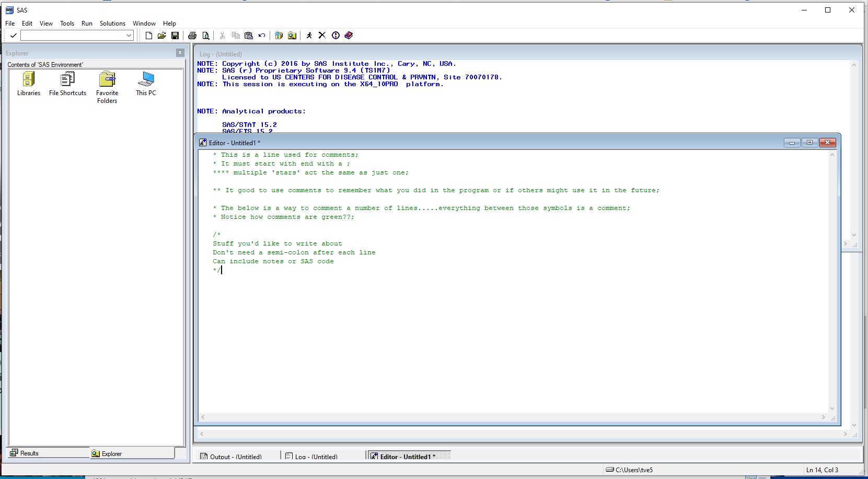
Task: Open Print Preview from the toolbar
Action: pyautogui.click(x=206, y=36)
